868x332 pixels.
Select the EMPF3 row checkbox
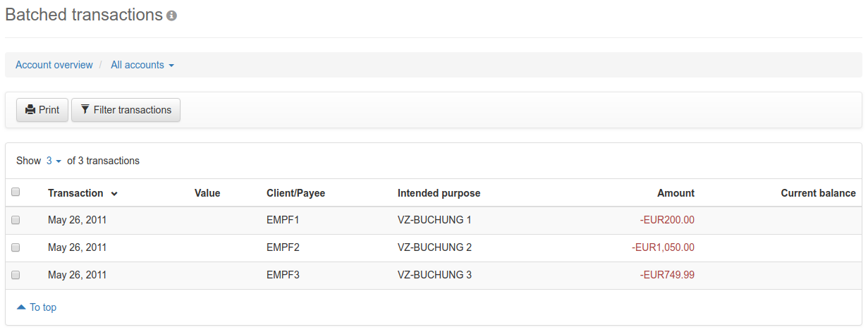pyautogui.click(x=16, y=275)
